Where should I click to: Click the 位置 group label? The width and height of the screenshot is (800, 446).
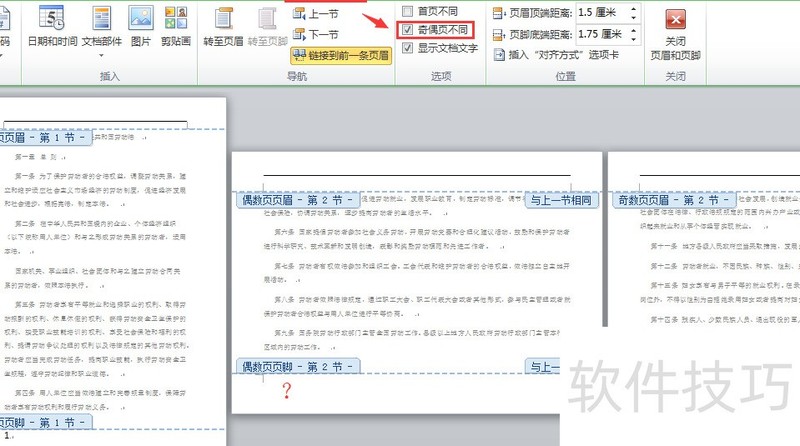pos(565,76)
